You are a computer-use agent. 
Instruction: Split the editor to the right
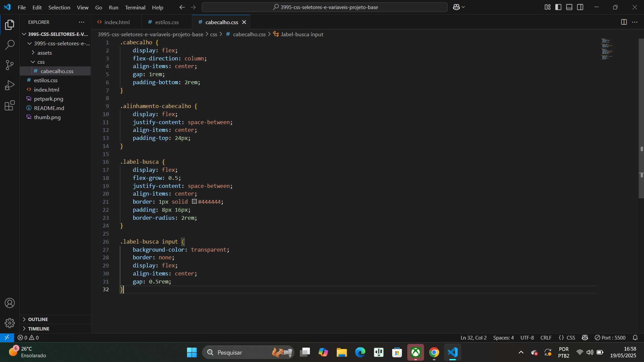(x=624, y=22)
